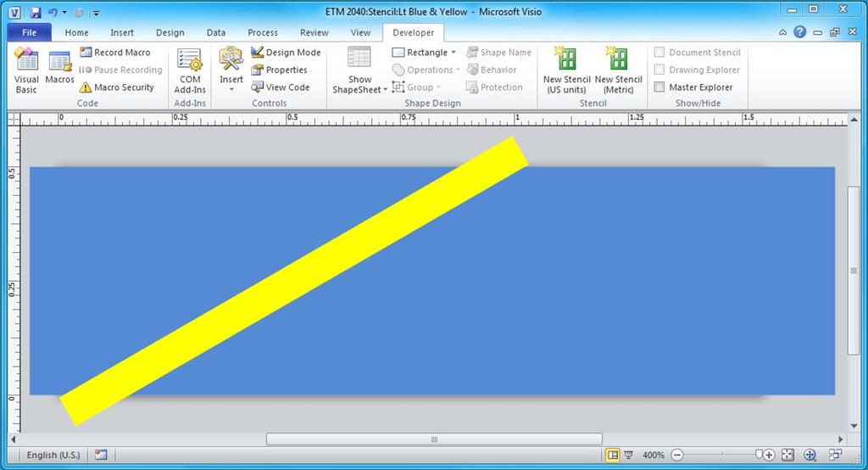Save the stencil from Quick Access Toolbar

click(x=36, y=12)
